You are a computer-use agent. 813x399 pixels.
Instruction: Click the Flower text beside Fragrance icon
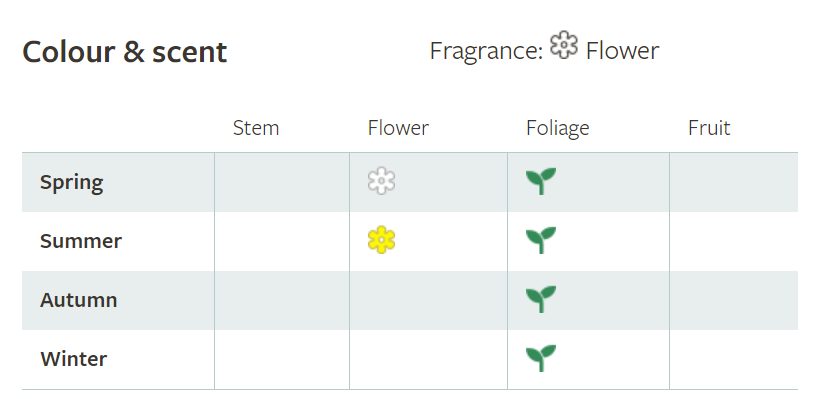pyautogui.click(x=622, y=51)
